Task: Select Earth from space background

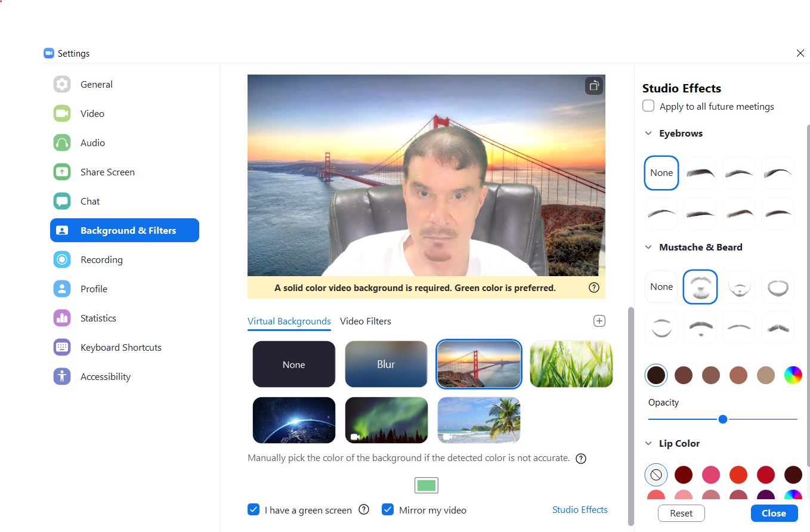Action: tap(294, 420)
